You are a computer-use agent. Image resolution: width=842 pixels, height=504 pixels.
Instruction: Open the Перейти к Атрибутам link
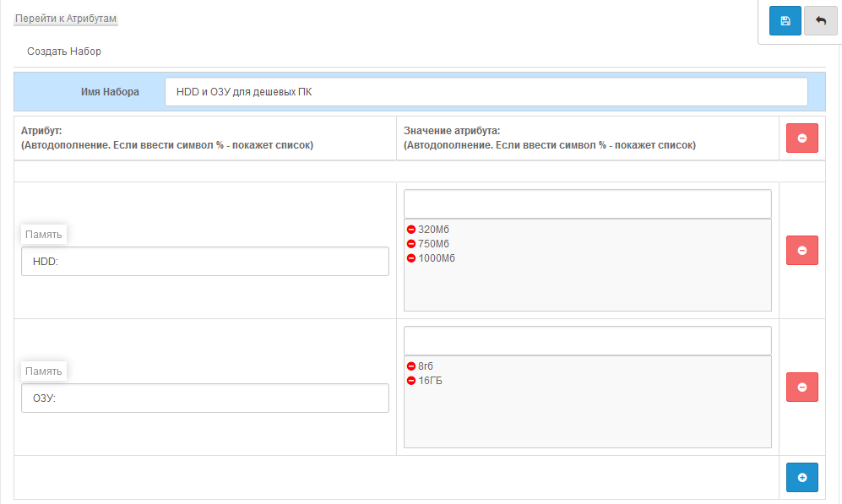click(66, 18)
